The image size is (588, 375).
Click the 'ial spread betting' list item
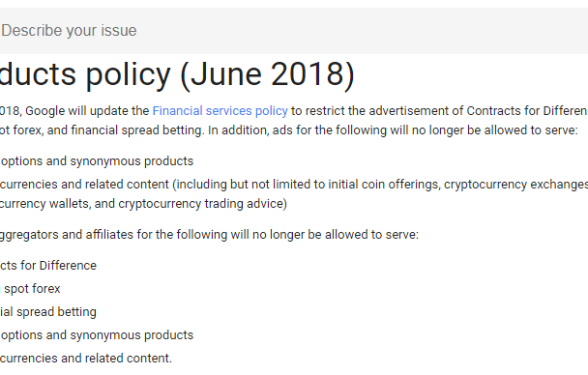(48, 312)
